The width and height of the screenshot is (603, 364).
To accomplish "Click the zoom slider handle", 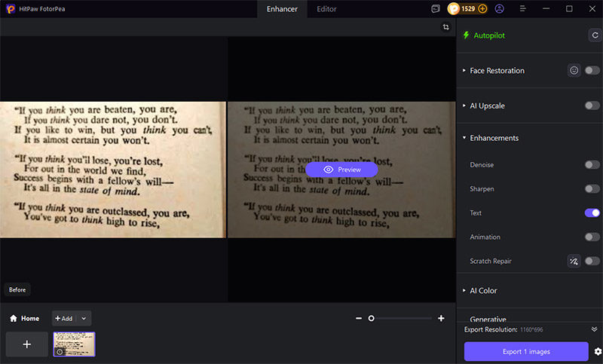I will pyautogui.click(x=371, y=318).
